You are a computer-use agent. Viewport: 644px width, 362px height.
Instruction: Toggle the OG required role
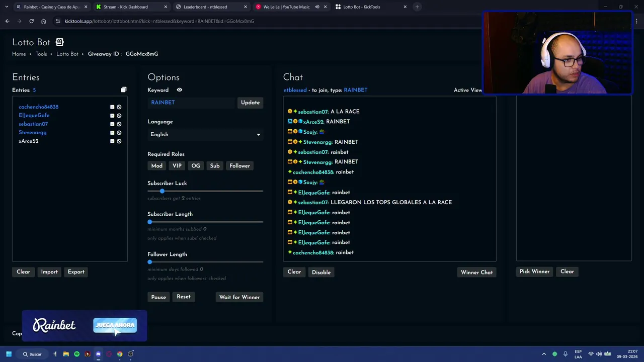[196, 166]
